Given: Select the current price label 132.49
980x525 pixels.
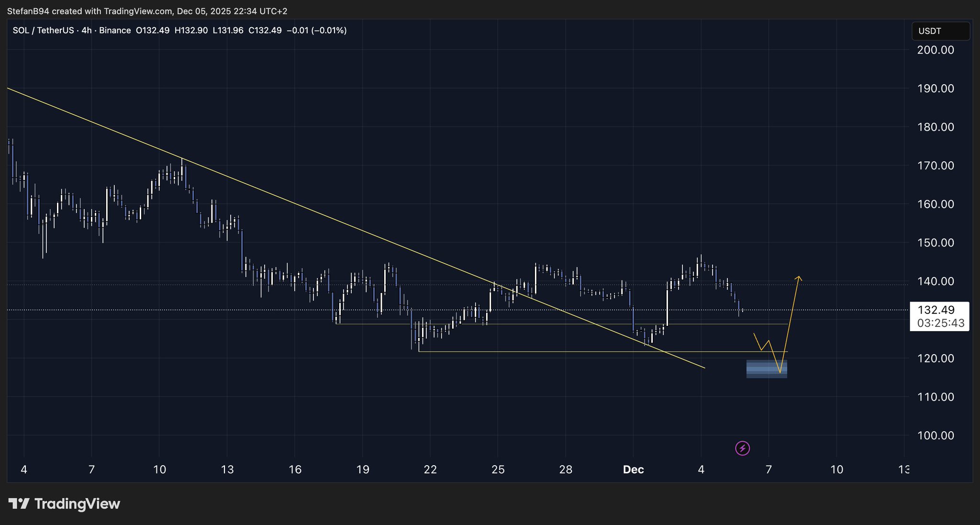Looking at the screenshot, I should pyautogui.click(x=936, y=310).
